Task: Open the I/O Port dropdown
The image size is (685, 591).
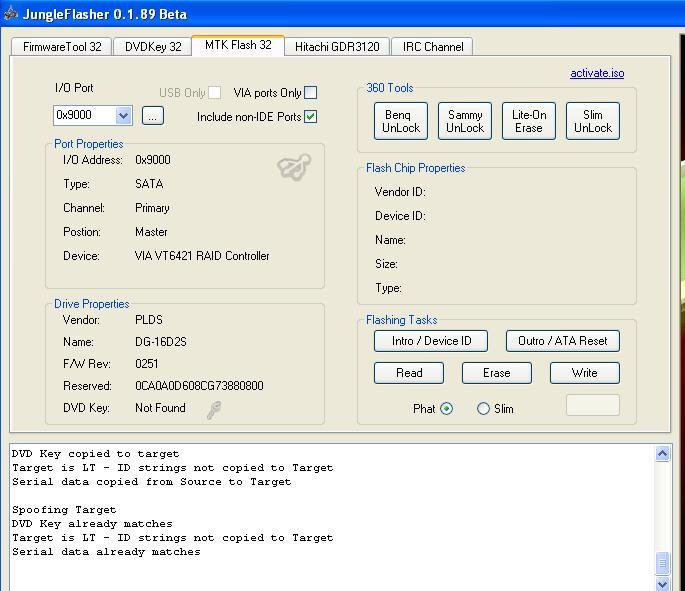Action: click(123, 116)
